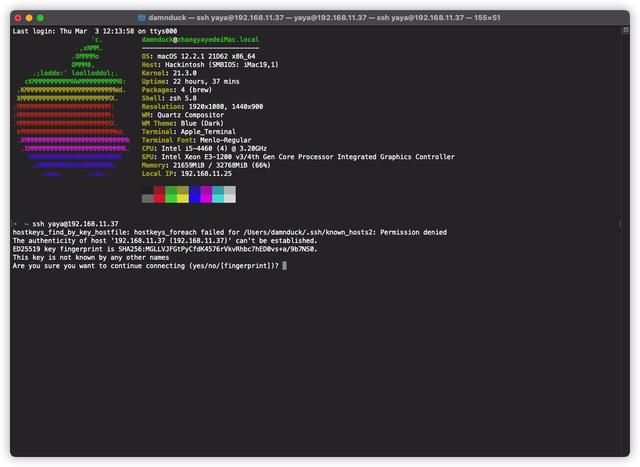Click the 'WM Theme: Blue (Dark)' line
Viewport: 640px width, 467px height.
182,123
